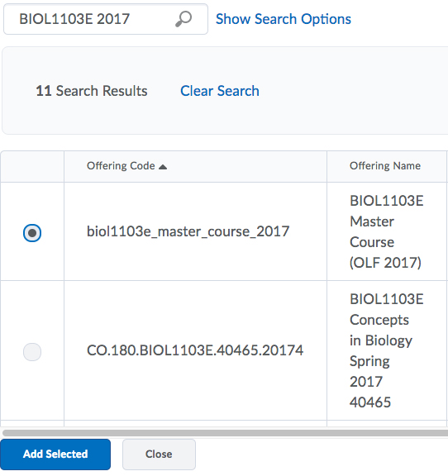Image resolution: width=448 pixels, height=476 pixels.
Task: Select the biol1103e_master_course_2017 radio button
Action: point(32,233)
